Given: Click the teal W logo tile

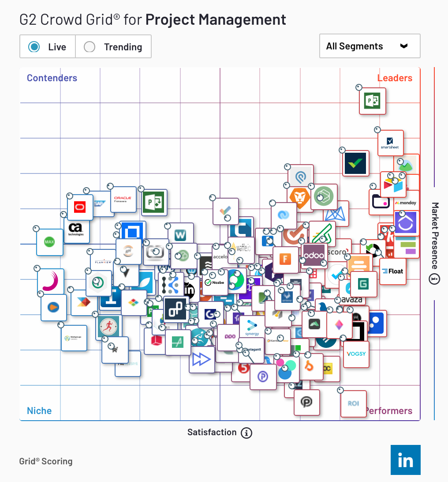Looking at the screenshot, I should click(x=180, y=235).
